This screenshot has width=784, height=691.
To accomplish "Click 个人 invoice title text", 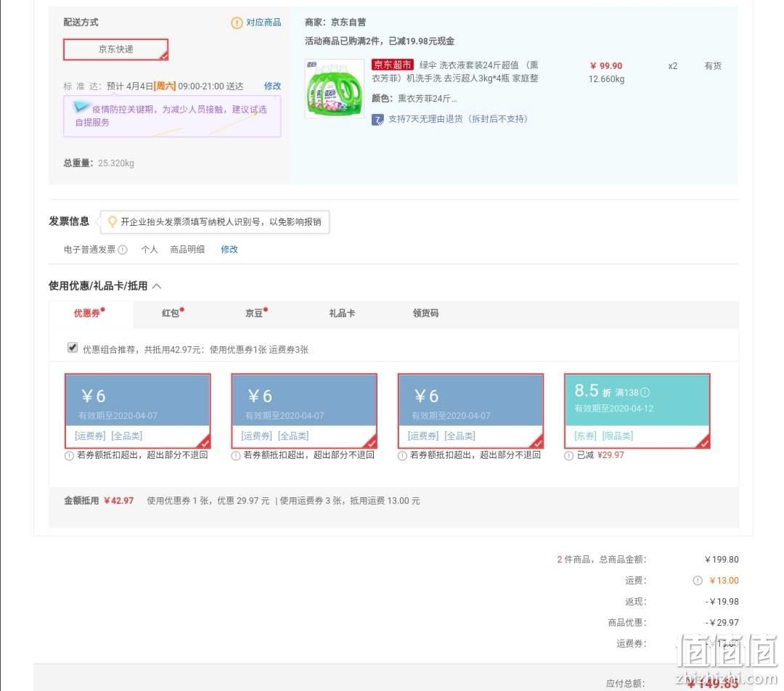I will 150,250.
